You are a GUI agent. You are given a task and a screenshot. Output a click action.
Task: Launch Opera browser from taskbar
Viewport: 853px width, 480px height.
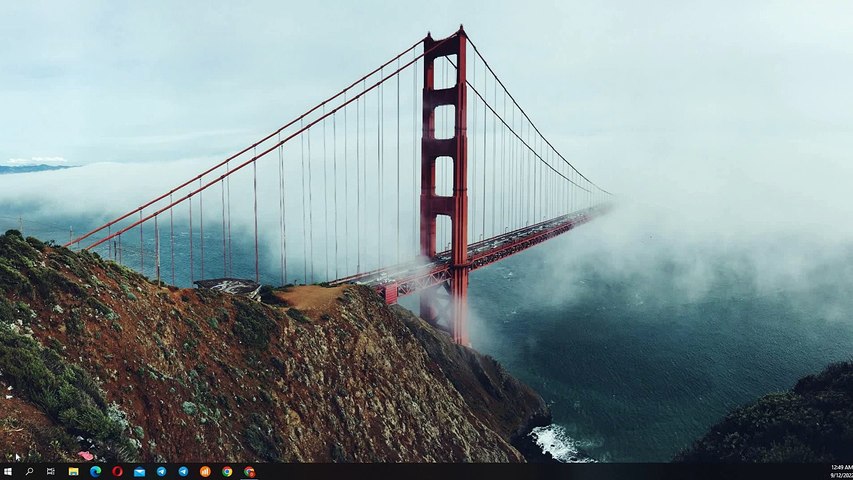coord(118,472)
